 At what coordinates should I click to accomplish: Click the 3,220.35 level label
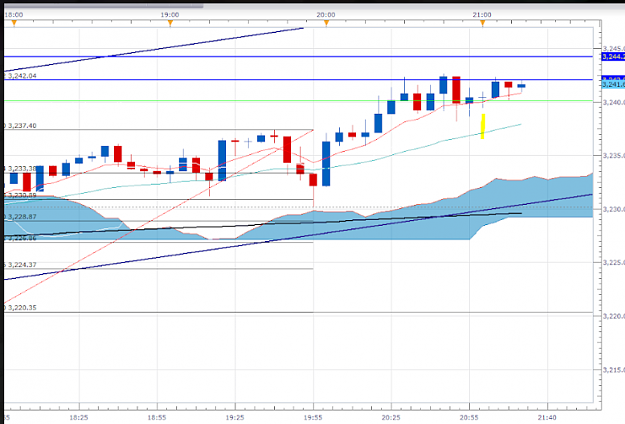[x=22, y=308]
